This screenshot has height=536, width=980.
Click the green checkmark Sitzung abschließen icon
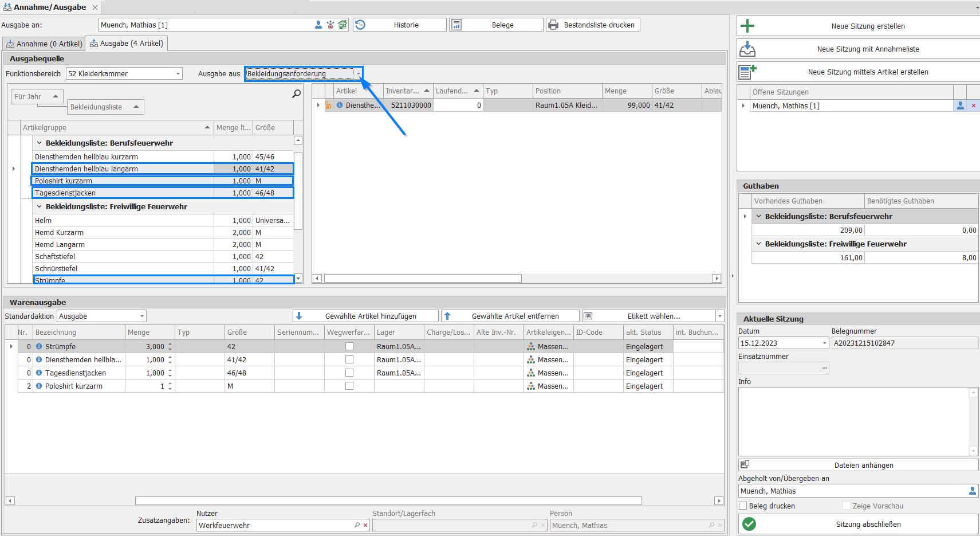tap(749, 524)
